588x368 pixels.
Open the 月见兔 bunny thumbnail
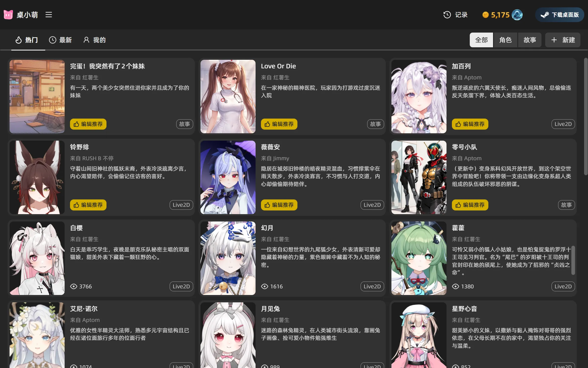[x=228, y=335]
